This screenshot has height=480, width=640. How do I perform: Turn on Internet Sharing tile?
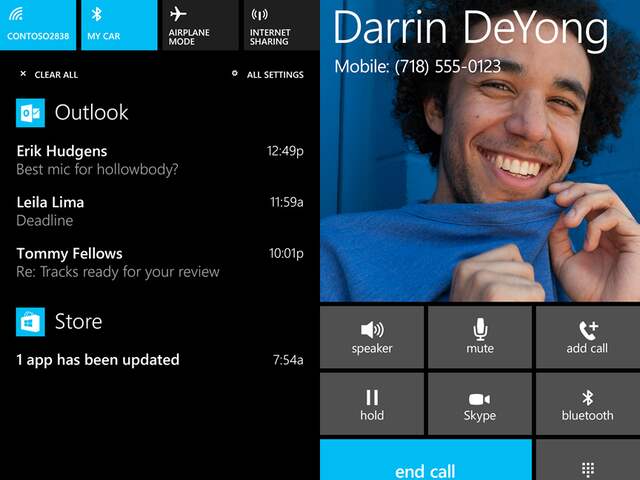tap(282, 25)
